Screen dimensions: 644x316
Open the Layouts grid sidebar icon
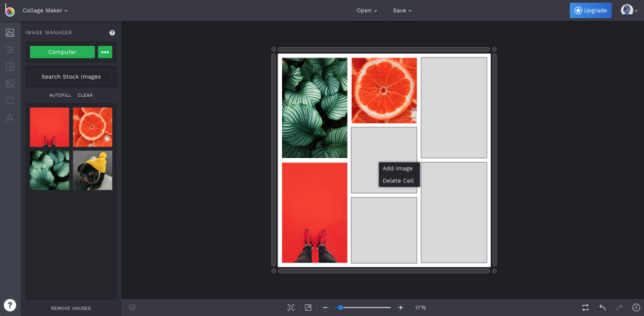click(x=10, y=66)
